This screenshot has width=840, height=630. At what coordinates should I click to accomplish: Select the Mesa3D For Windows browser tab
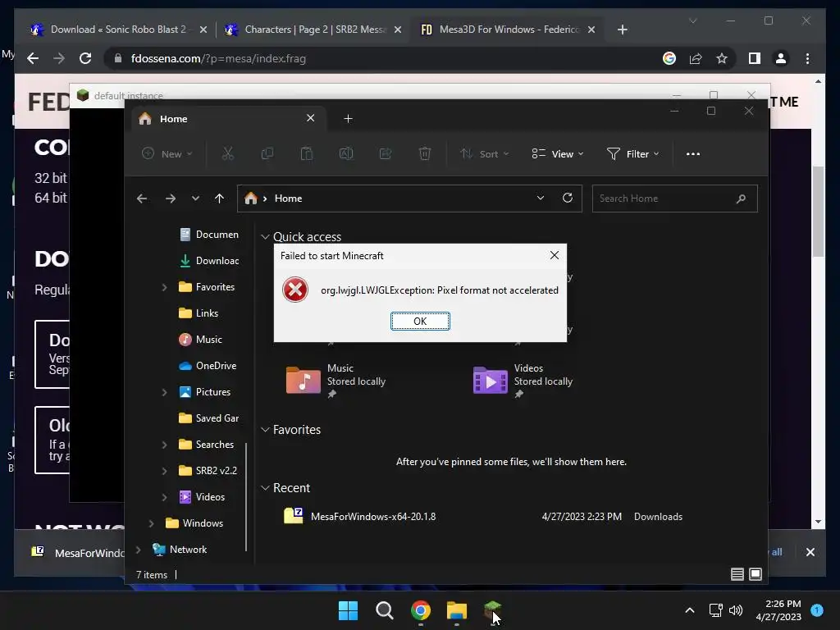[x=508, y=30]
